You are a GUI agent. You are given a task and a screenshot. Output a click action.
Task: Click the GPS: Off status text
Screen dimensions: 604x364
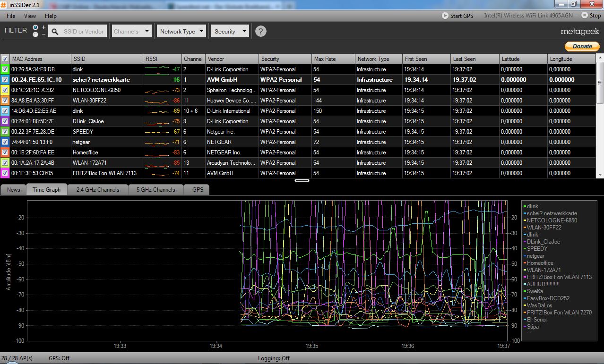59,358
